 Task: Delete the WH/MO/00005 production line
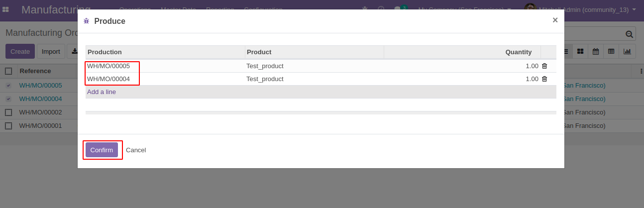[x=544, y=66]
